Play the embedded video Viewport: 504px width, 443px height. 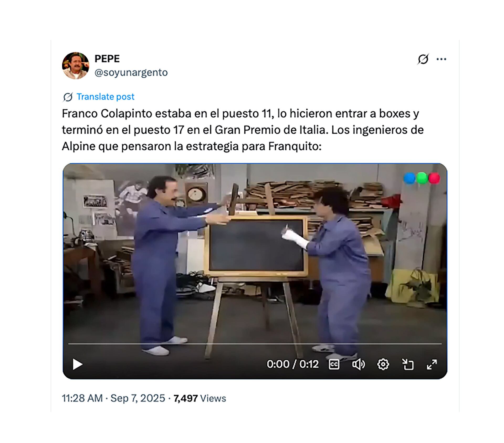(x=77, y=364)
